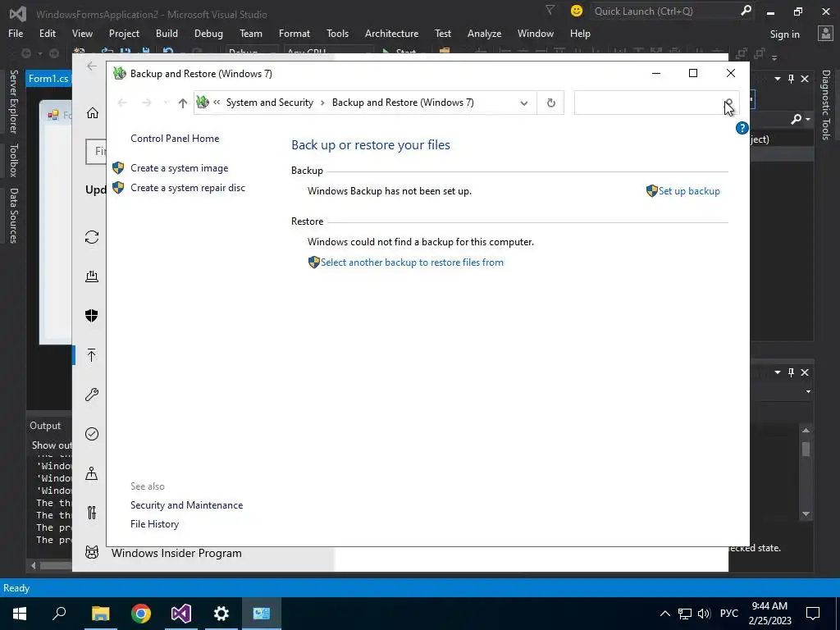Click Sign in in Visual Studio
The width and height of the screenshot is (840, 630).
point(784,34)
